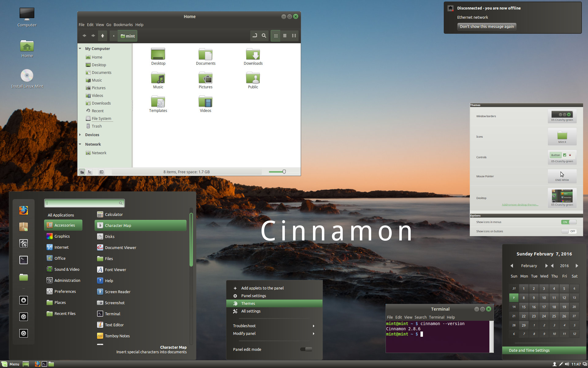Click Add/remove desktop themes link

click(x=520, y=205)
